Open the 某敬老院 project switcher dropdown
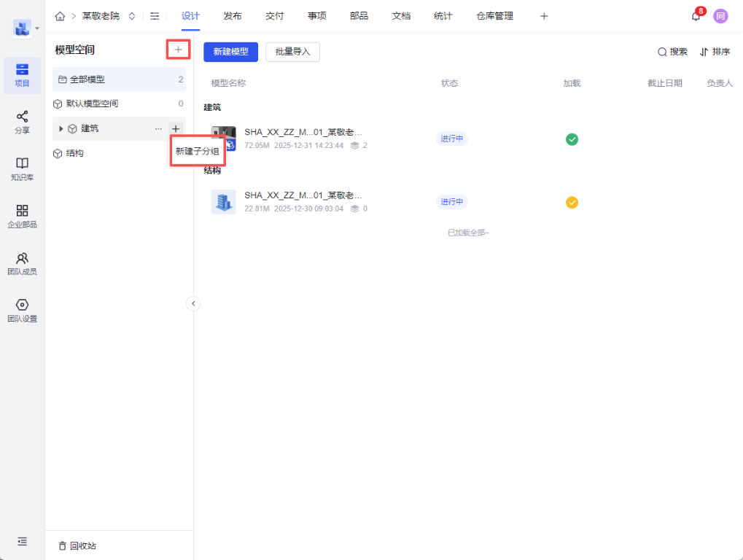This screenshot has width=743, height=560. (x=131, y=16)
